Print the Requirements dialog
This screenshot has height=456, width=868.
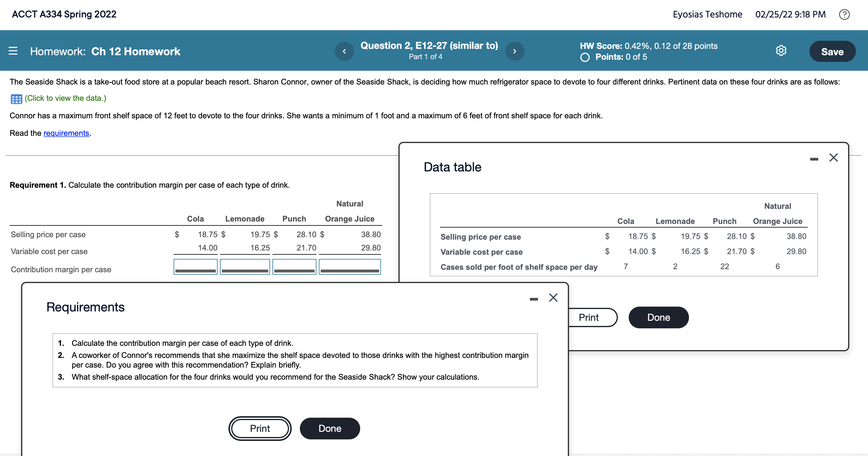pyautogui.click(x=260, y=428)
